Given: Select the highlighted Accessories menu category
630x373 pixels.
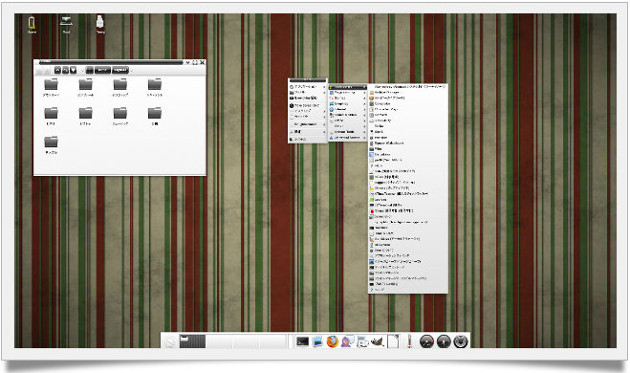Looking at the screenshot, I should coord(348,87).
